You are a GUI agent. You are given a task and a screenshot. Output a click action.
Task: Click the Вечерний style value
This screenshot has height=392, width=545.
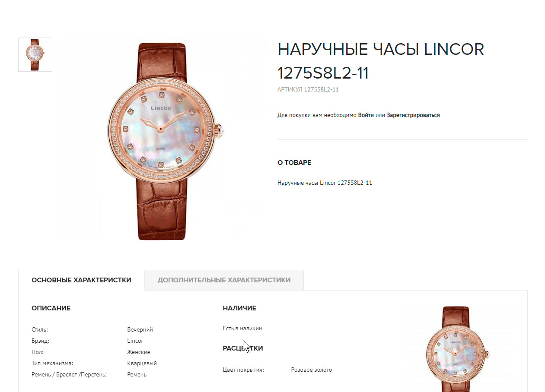(140, 329)
